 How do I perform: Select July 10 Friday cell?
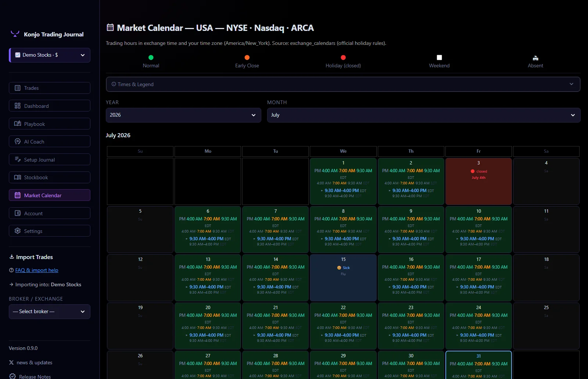tap(478, 230)
